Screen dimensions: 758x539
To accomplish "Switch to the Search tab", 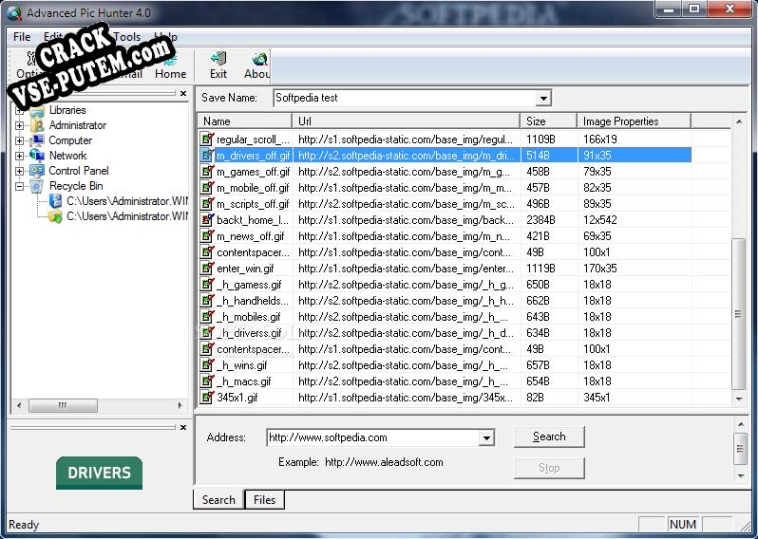I will coord(219,500).
